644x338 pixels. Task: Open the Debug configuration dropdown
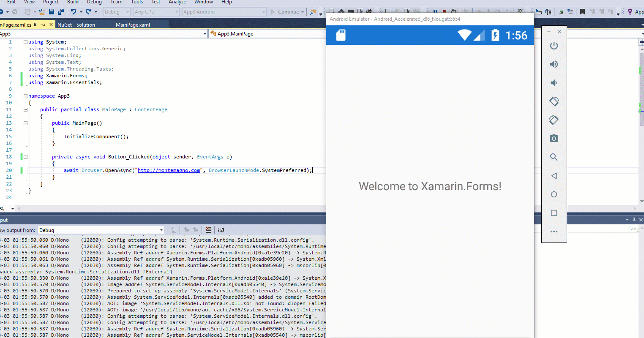click(x=117, y=12)
